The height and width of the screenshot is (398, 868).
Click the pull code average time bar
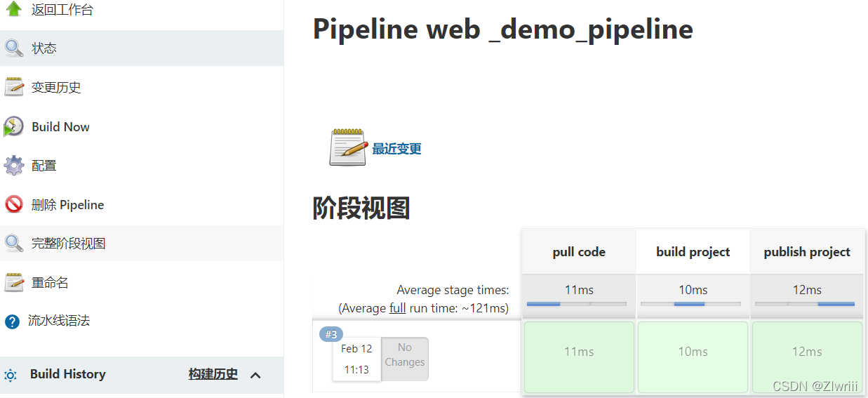point(576,304)
